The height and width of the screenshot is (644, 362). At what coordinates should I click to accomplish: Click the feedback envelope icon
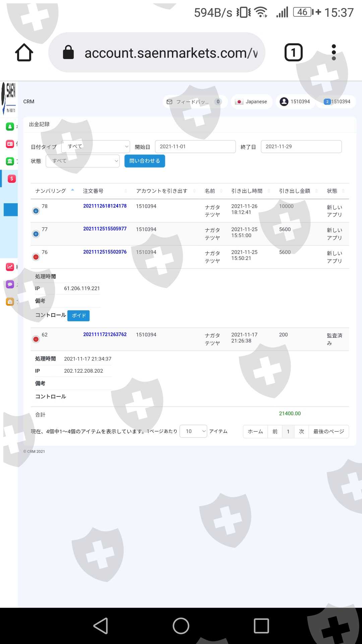[x=170, y=102]
